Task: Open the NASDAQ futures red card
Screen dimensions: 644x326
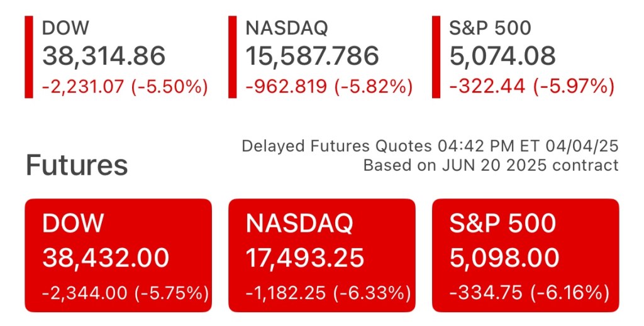Action: [x=321, y=255]
